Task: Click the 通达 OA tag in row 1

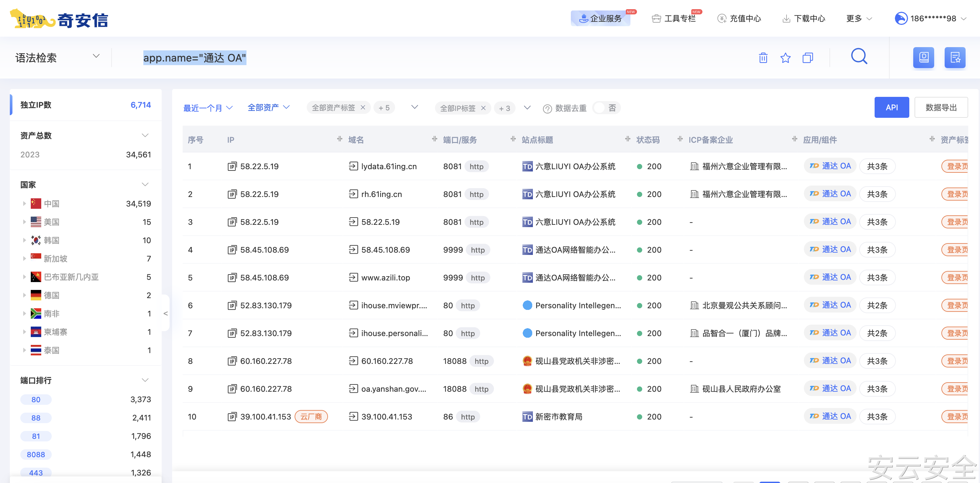Action: point(830,166)
